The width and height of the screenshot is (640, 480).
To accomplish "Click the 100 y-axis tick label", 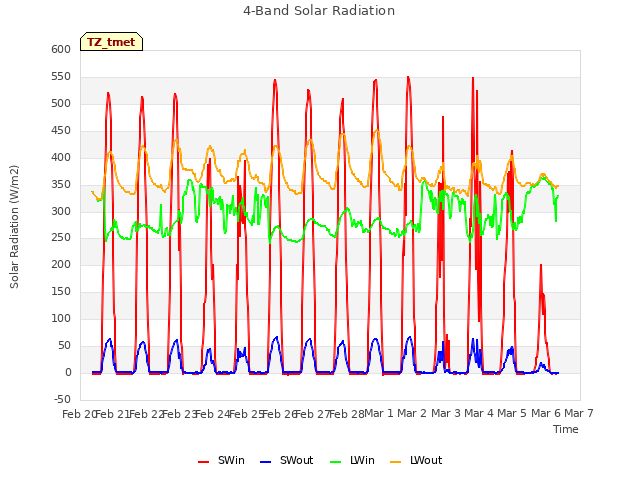I will (61, 318).
